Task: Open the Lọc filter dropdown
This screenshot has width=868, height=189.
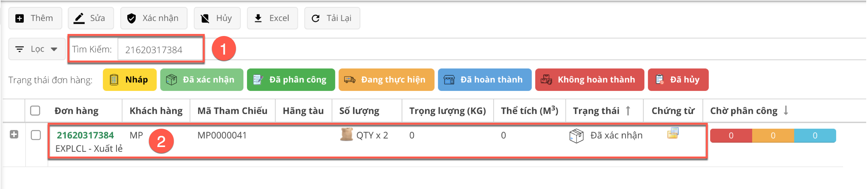Action: [x=37, y=49]
